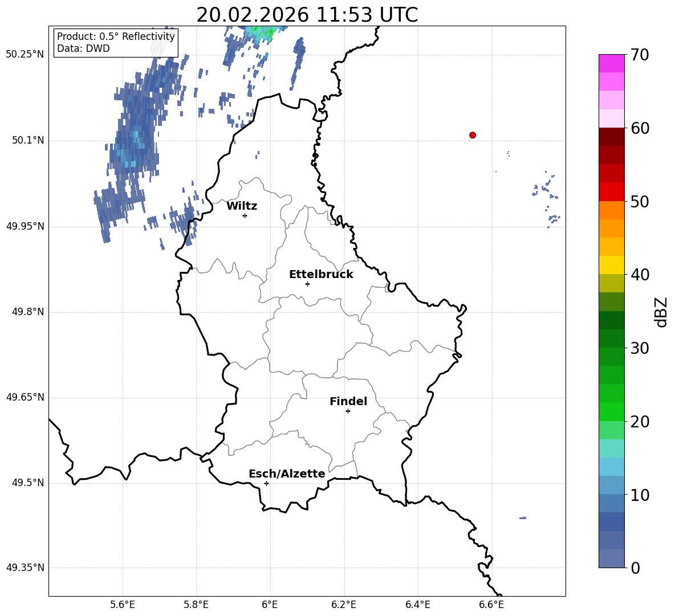This screenshot has width=675, height=616.
Task: Click the 49.5°N latitude tick label
Action: tap(28, 483)
